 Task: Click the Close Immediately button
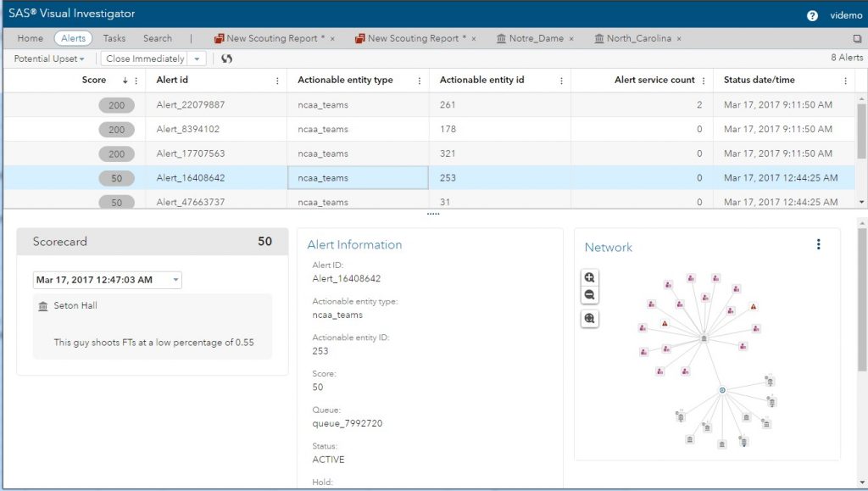click(x=145, y=59)
